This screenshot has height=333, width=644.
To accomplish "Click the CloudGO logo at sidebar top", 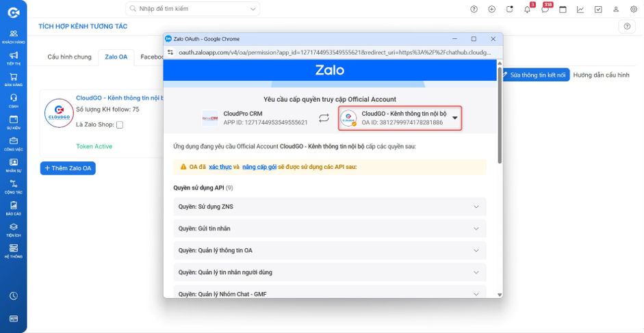I will tap(14, 13).
